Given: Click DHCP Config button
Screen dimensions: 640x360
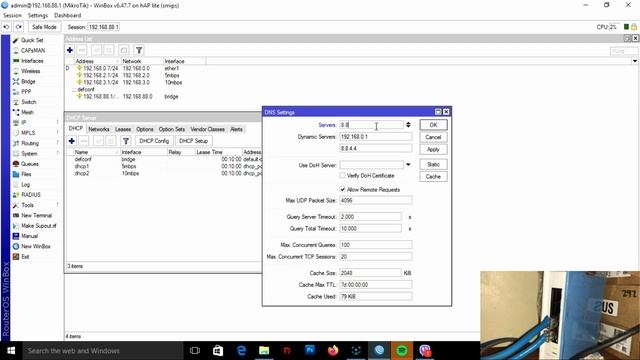Looking at the screenshot, I should (154, 141).
